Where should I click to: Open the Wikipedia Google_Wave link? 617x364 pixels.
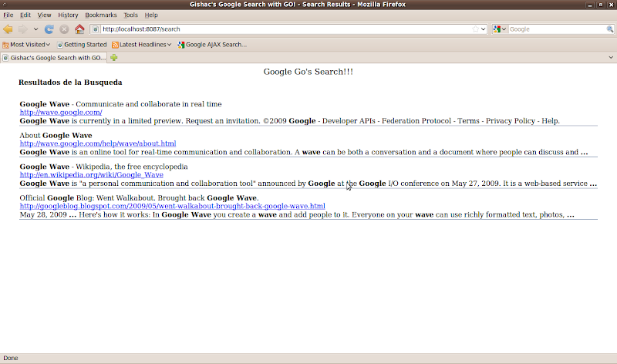coord(92,175)
